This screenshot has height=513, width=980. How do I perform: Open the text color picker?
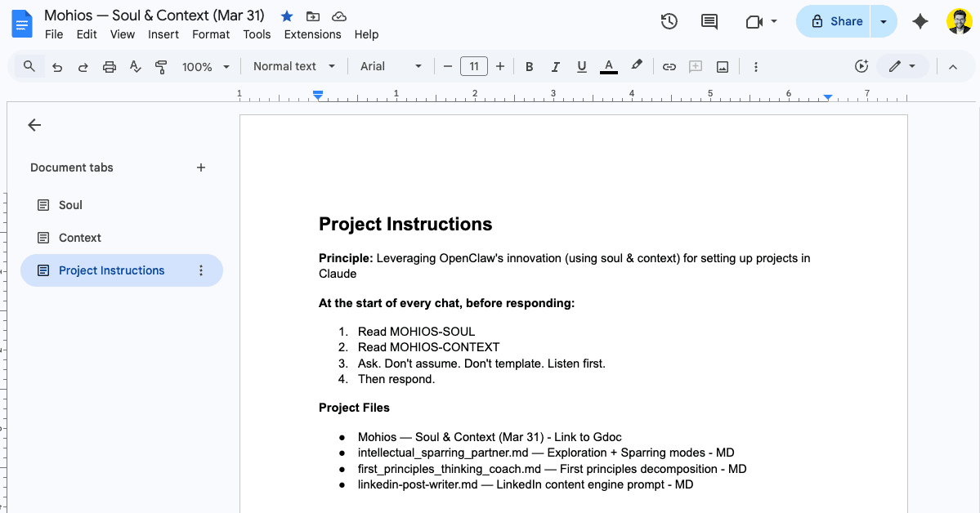click(x=608, y=66)
